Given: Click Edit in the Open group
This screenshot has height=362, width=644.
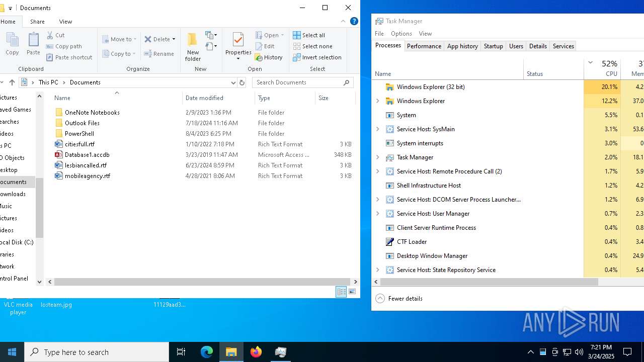Looking at the screenshot, I should pyautogui.click(x=265, y=46).
